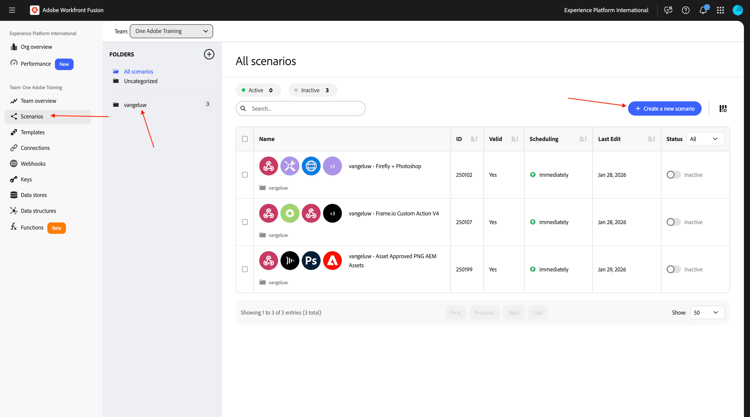Click Experience Platform International org name in header
This screenshot has height=417, width=750.
[606, 10]
